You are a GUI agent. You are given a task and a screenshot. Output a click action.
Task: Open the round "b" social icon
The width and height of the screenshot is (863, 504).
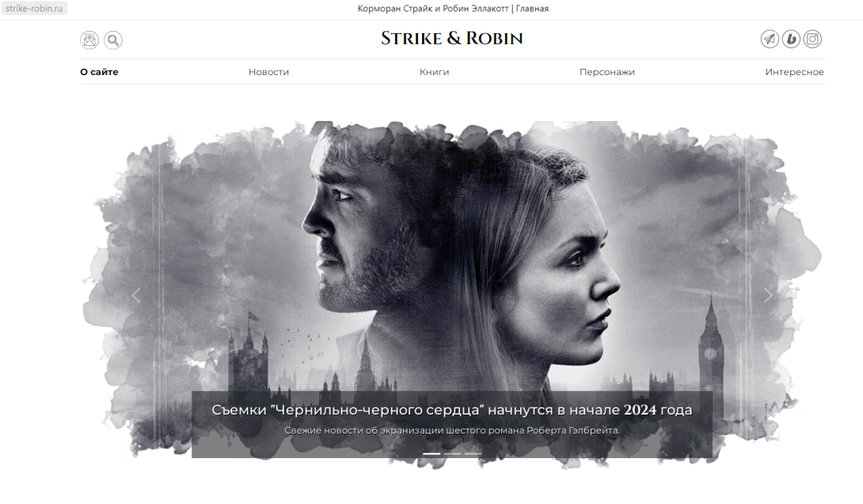coord(791,39)
